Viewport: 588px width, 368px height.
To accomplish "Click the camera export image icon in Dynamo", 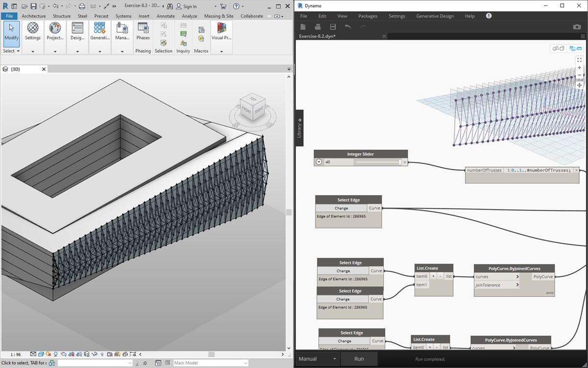I will click(x=577, y=26).
